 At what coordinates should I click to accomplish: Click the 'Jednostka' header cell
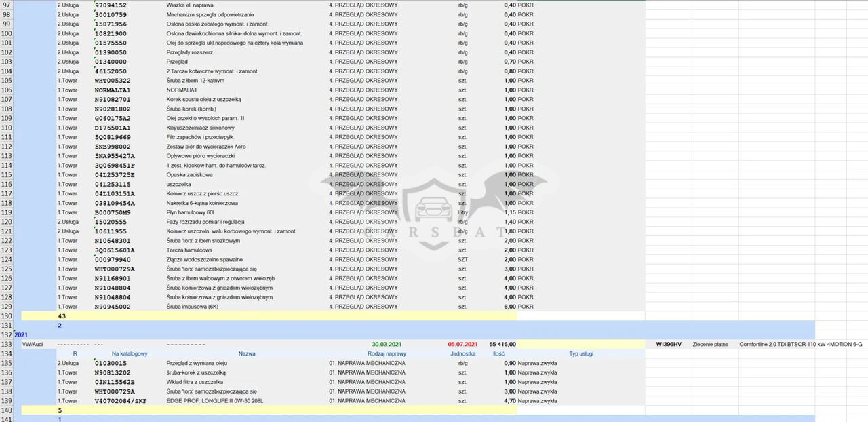[x=462, y=353]
